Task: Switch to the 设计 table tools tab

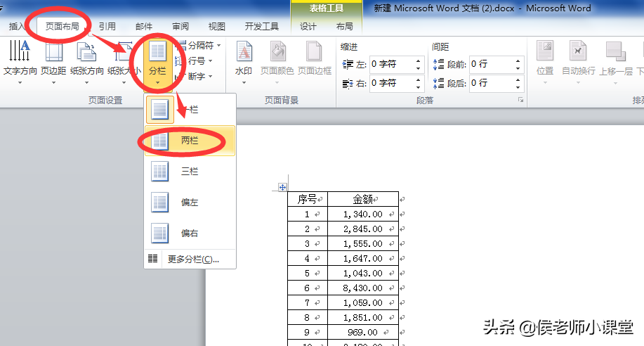Action: 308,27
